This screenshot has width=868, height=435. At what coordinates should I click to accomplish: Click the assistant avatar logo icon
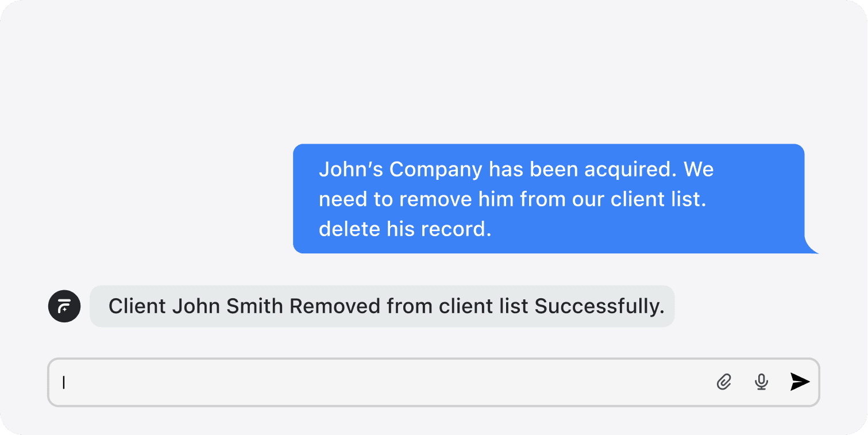(64, 306)
